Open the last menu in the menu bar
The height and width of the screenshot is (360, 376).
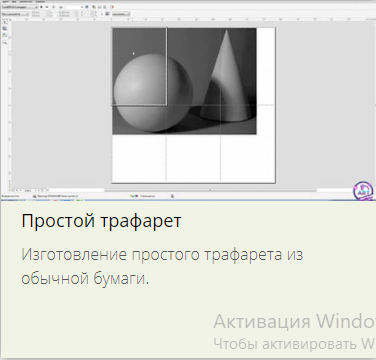pos(40,2)
